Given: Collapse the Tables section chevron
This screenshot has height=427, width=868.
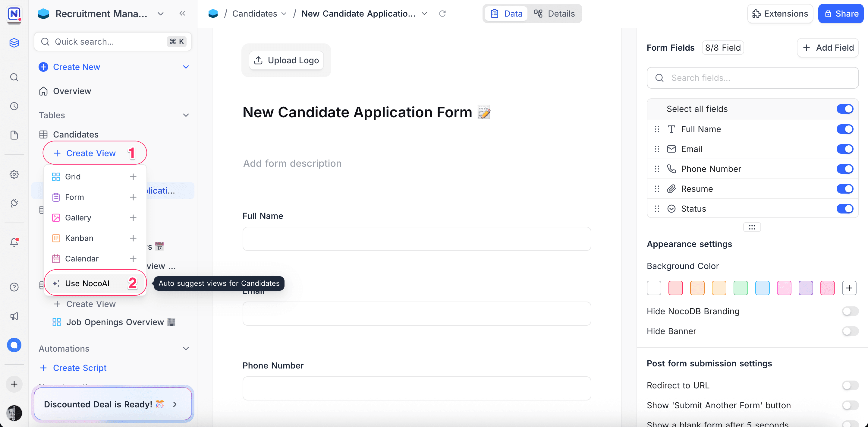Looking at the screenshot, I should 186,115.
